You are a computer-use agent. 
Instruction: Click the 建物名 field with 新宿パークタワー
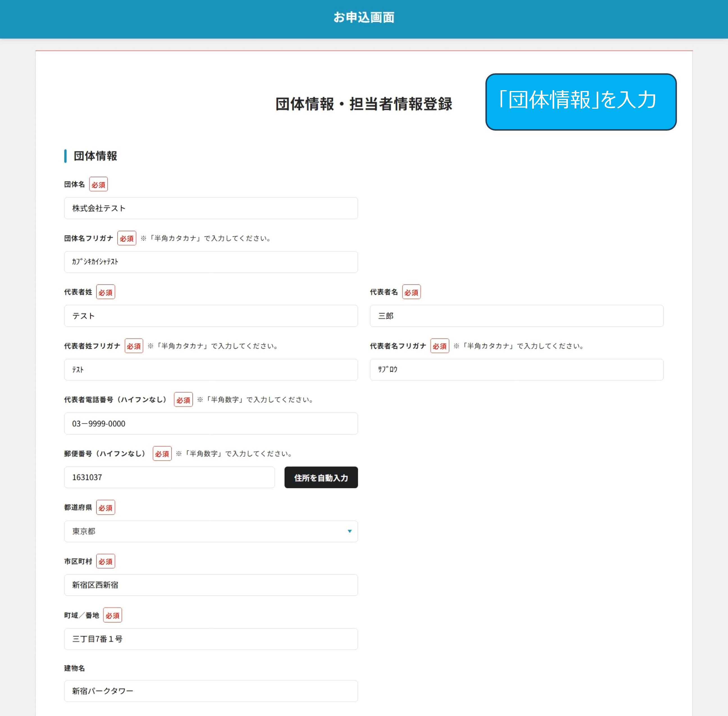(211, 691)
